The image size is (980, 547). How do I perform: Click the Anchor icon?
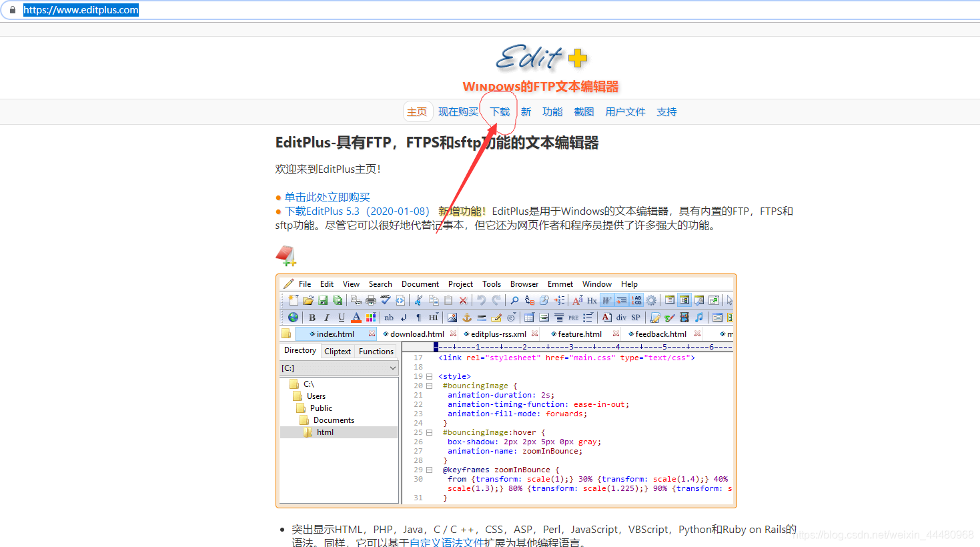click(x=466, y=318)
